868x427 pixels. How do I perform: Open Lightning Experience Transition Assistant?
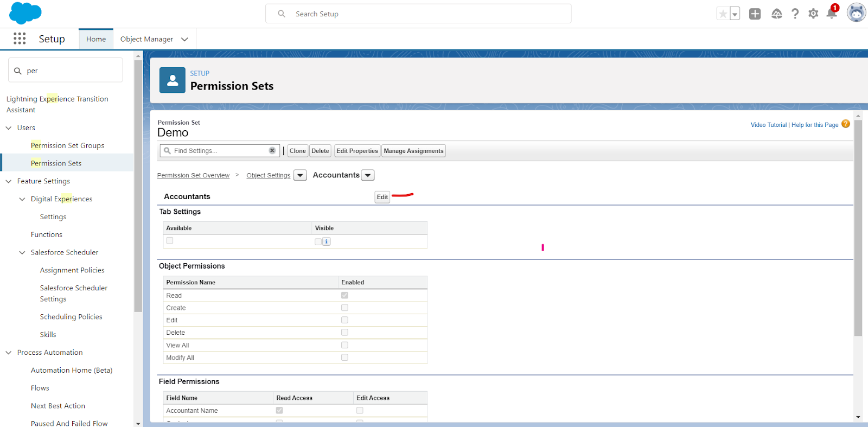(x=57, y=104)
